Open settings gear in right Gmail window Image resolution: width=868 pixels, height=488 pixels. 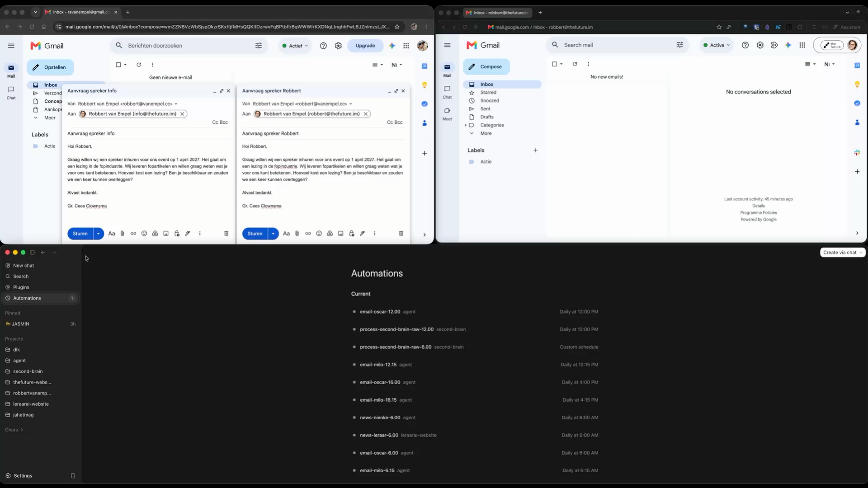(760, 45)
